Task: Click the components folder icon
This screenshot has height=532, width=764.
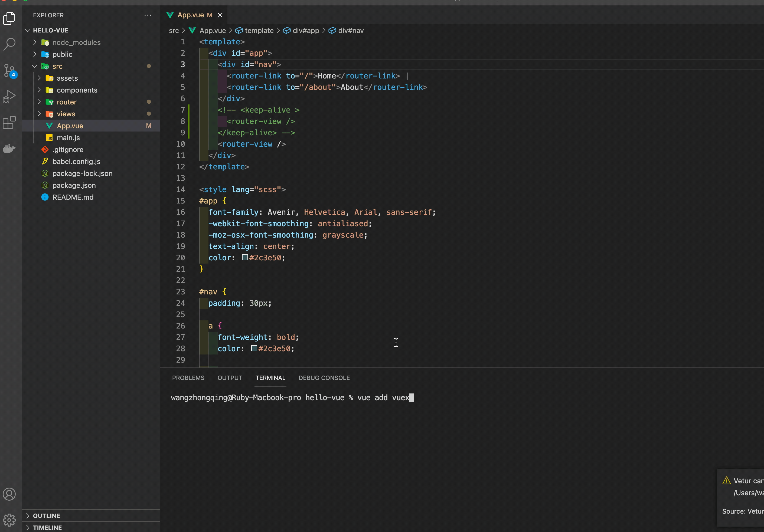Action: click(49, 90)
